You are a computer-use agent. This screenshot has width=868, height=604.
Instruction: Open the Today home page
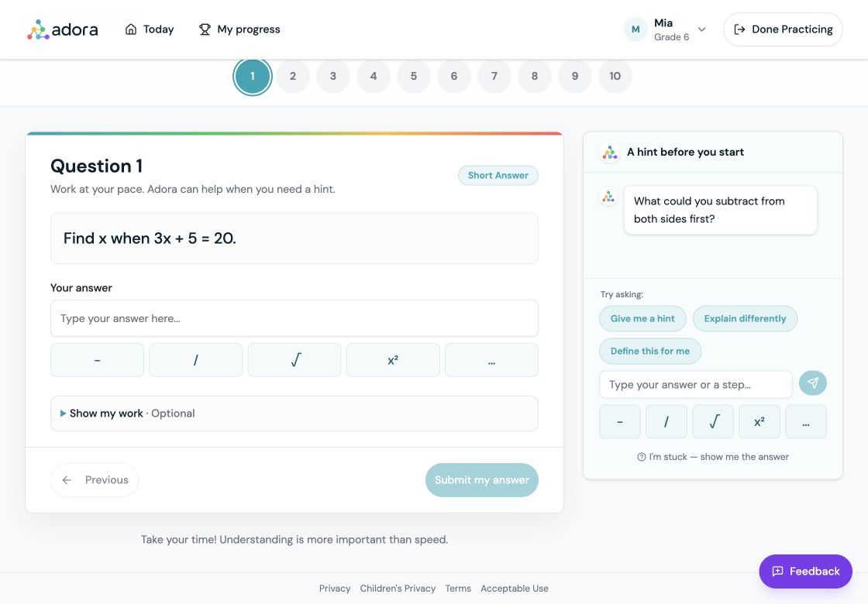pos(150,29)
